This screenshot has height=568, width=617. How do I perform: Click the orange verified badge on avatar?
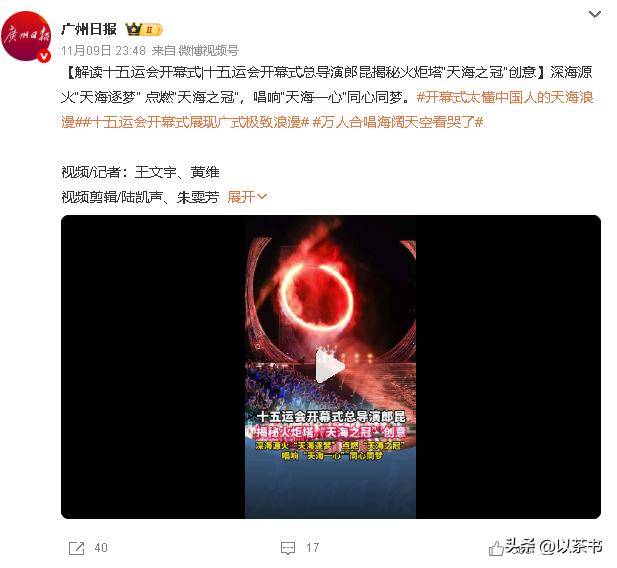point(44,56)
